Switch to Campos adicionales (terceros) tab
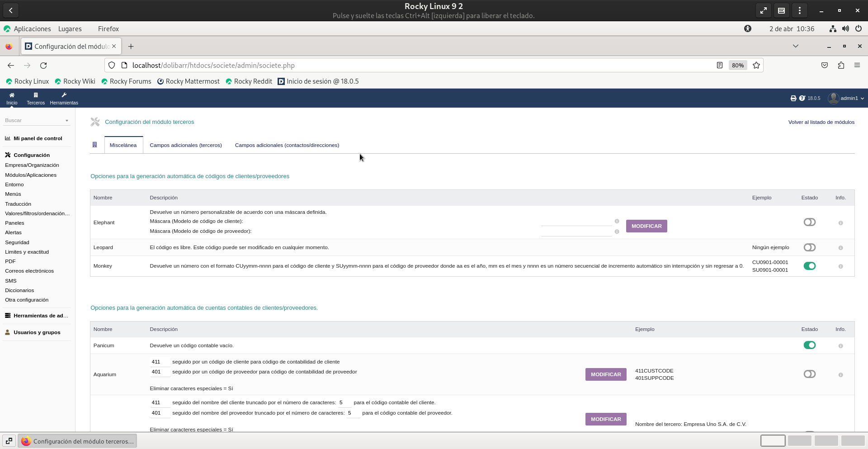Screen dimensions: 868x449 coord(185,145)
